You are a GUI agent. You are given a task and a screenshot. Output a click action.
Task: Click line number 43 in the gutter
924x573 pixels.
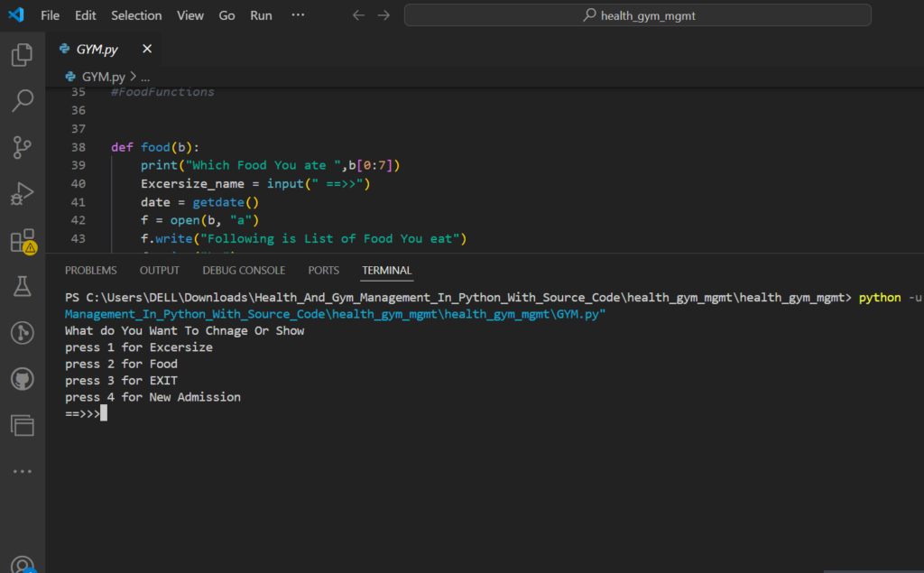point(78,239)
